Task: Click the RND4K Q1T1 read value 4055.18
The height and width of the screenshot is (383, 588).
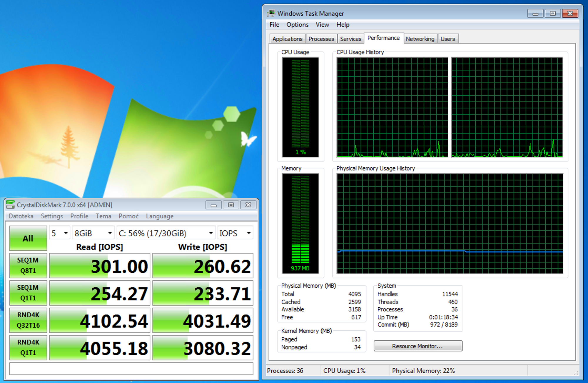Action: click(100, 348)
